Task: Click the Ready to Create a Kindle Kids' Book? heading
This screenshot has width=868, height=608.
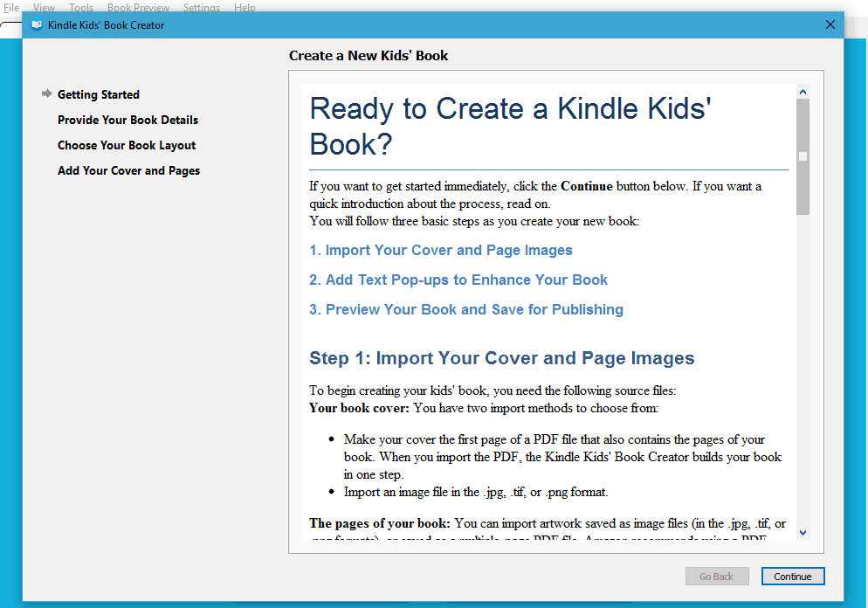Action: 510,127
